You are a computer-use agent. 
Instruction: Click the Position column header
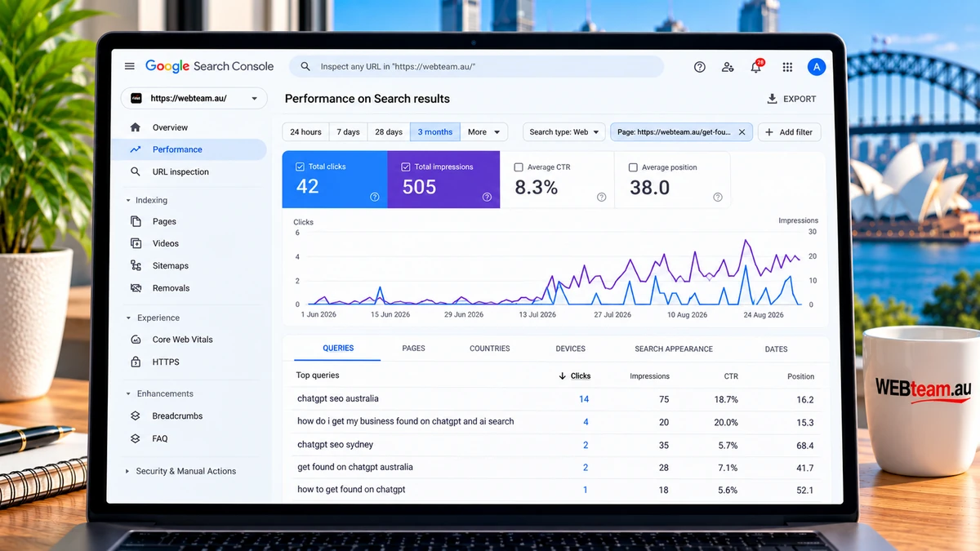point(800,376)
